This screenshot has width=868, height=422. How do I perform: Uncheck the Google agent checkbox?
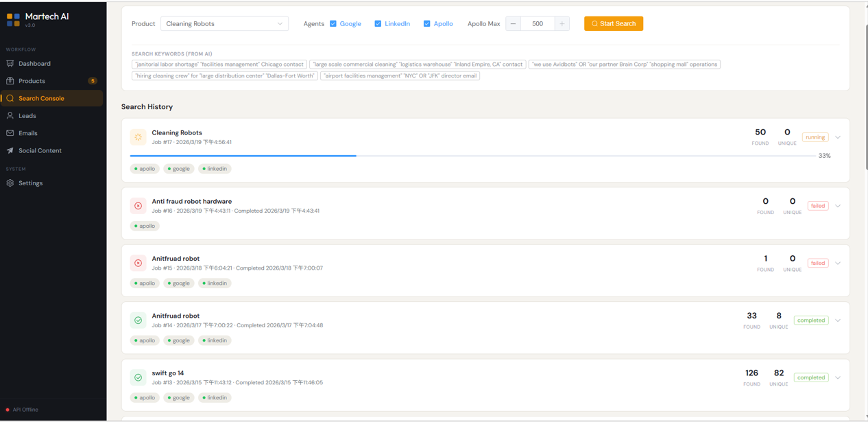point(333,24)
